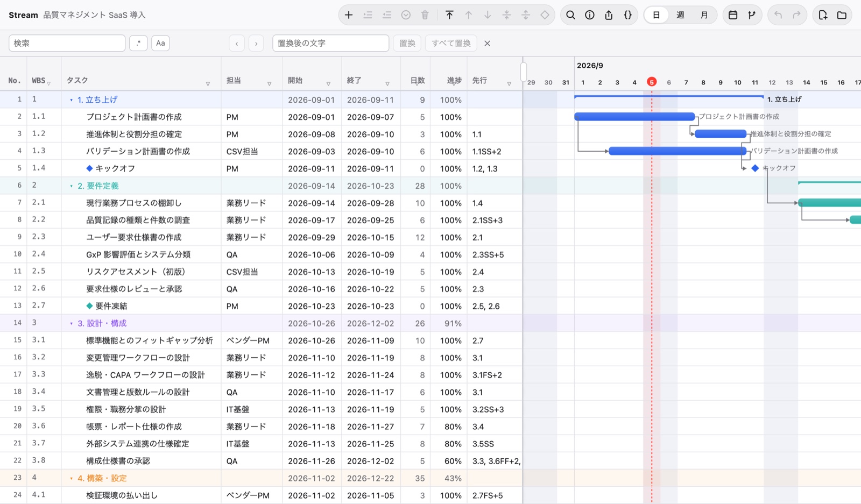Switch the timeline to day (日) view
This screenshot has width=861, height=504.
[x=657, y=15]
